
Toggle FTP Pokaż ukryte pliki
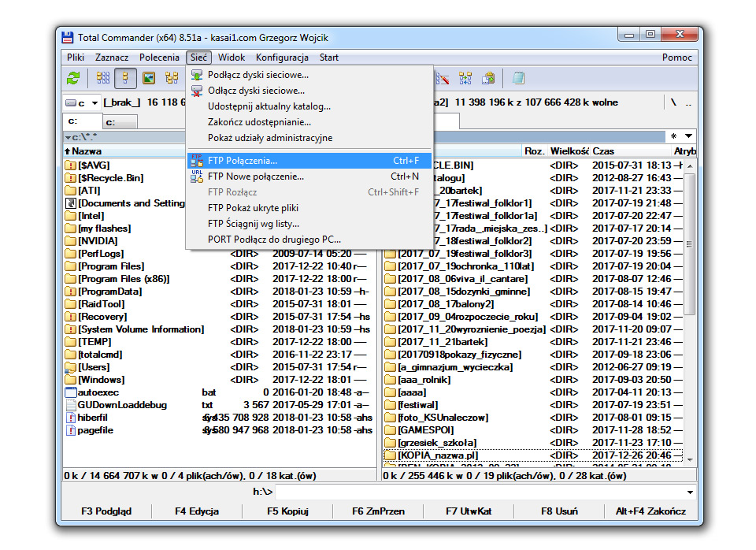point(309,208)
